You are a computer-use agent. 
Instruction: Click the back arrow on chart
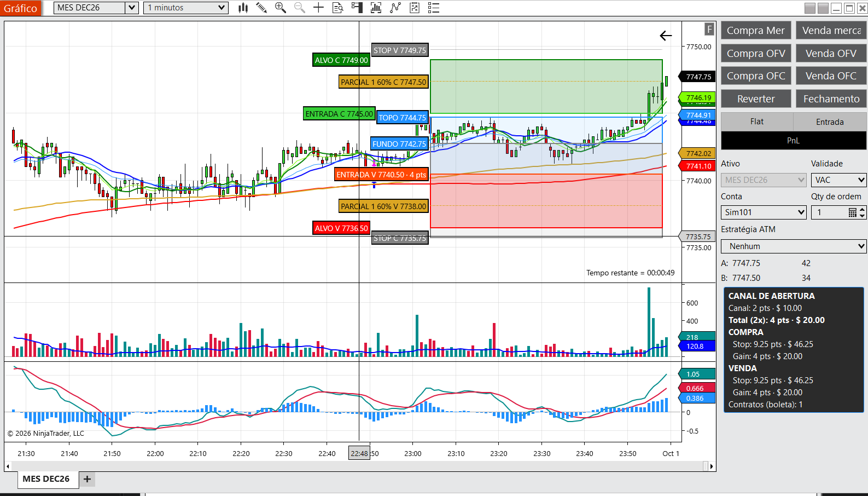[x=666, y=36]
